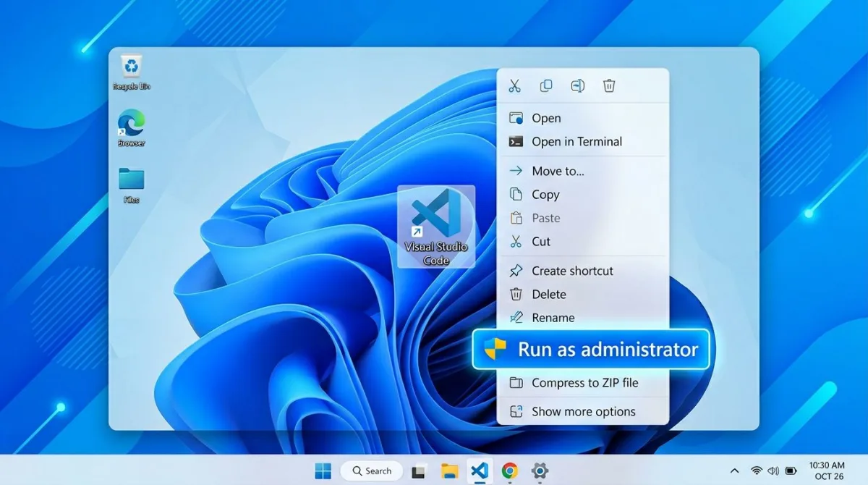
Task: Choose Open from the context menu
Action: [x=583, y=118]
